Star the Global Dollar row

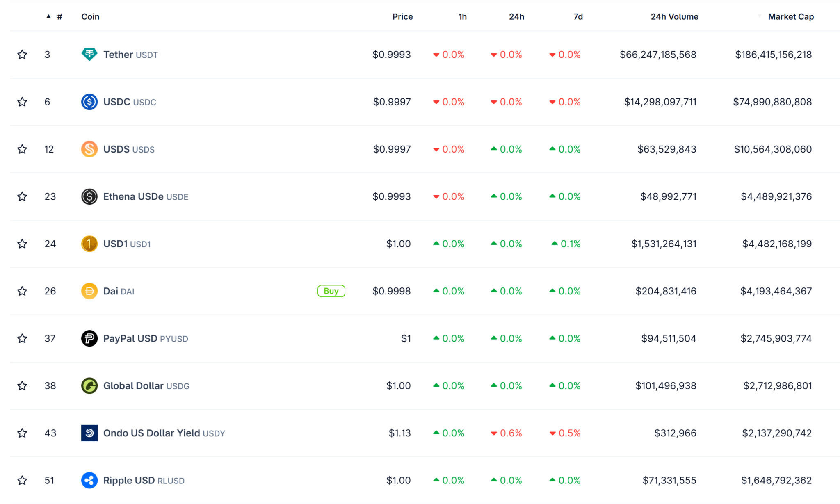pos(22,386)
